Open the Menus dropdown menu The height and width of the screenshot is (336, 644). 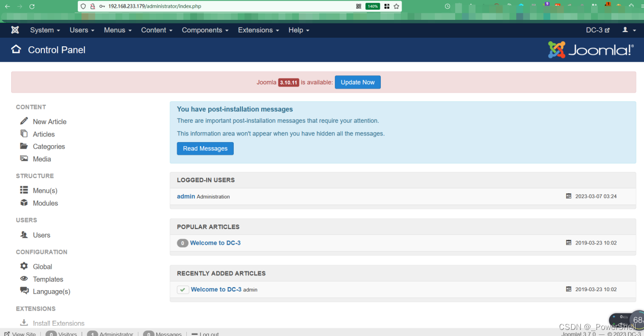[118, 30]
